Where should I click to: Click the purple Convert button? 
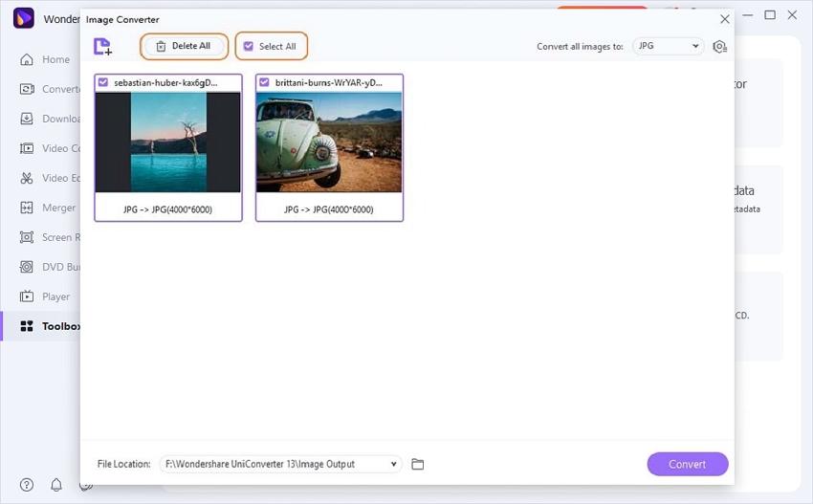click(x=688, y=464)
